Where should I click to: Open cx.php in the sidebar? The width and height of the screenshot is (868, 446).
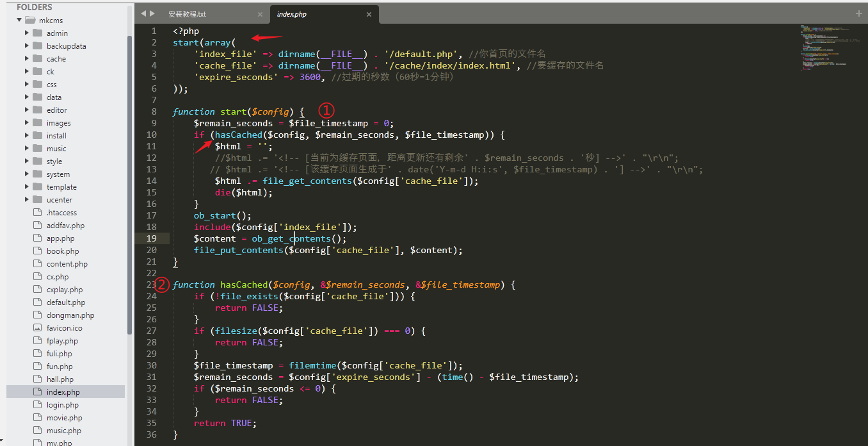(58, 277)
